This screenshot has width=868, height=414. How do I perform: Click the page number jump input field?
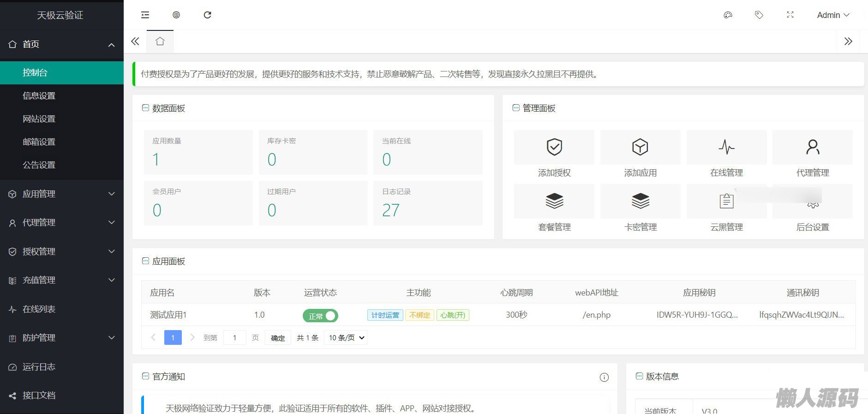234,338
